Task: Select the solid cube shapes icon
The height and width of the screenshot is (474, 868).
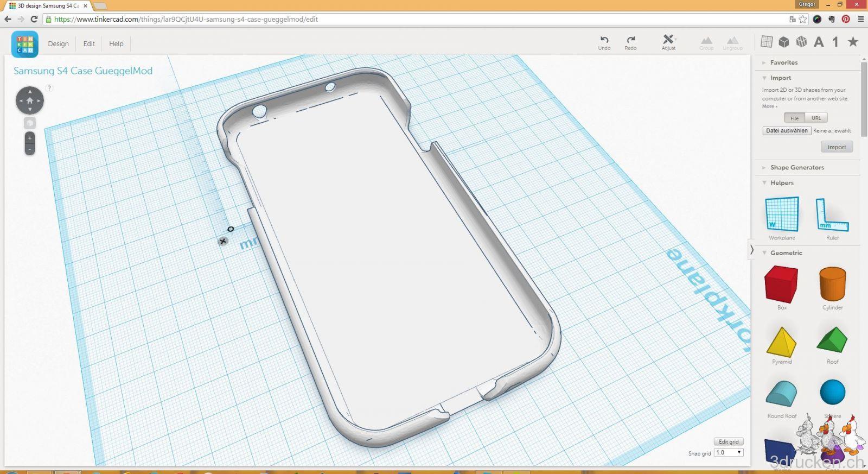Action: coord(784,42)
